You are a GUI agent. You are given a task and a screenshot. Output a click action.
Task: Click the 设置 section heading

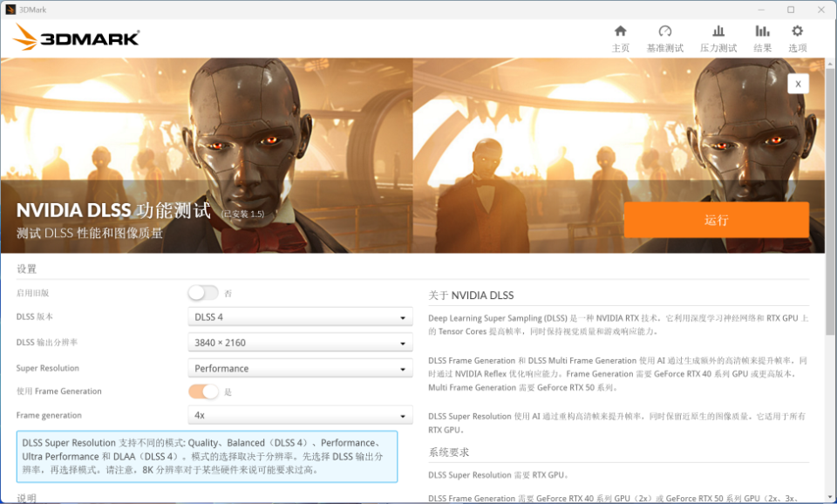point(27,269)
